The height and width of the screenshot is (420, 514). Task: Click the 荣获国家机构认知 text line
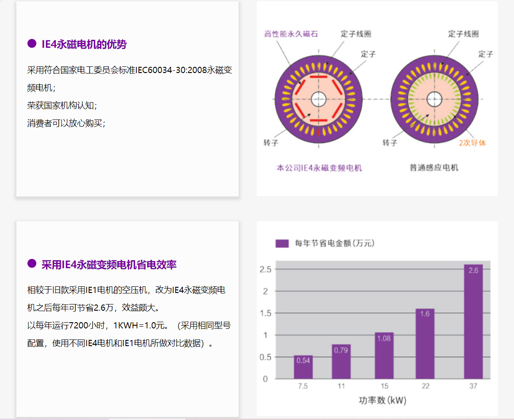click(62, 105)
